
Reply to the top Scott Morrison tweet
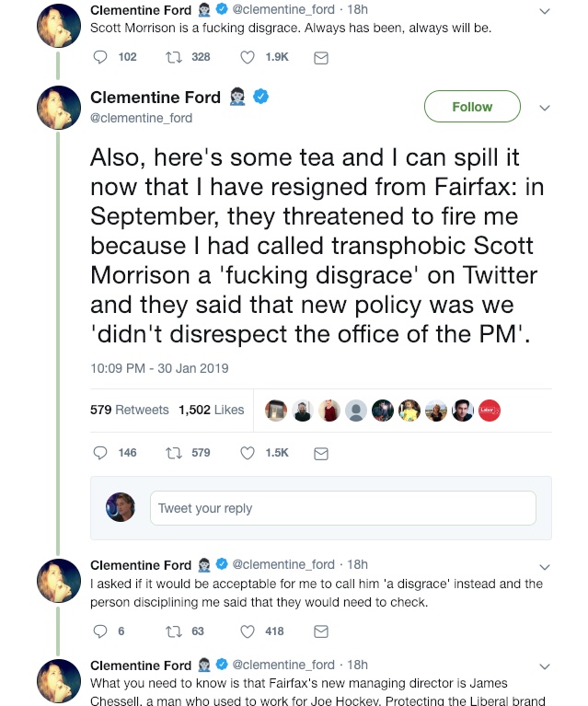tap(101, 57)
